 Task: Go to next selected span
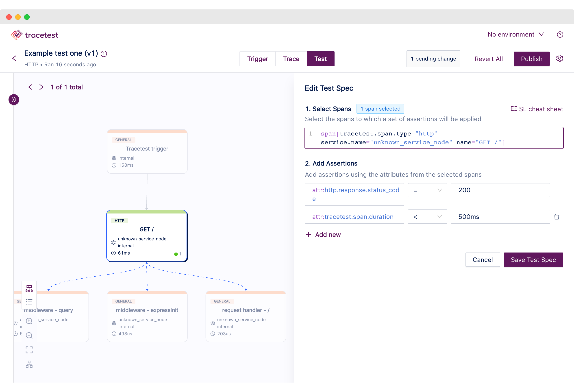click(41, 87)
